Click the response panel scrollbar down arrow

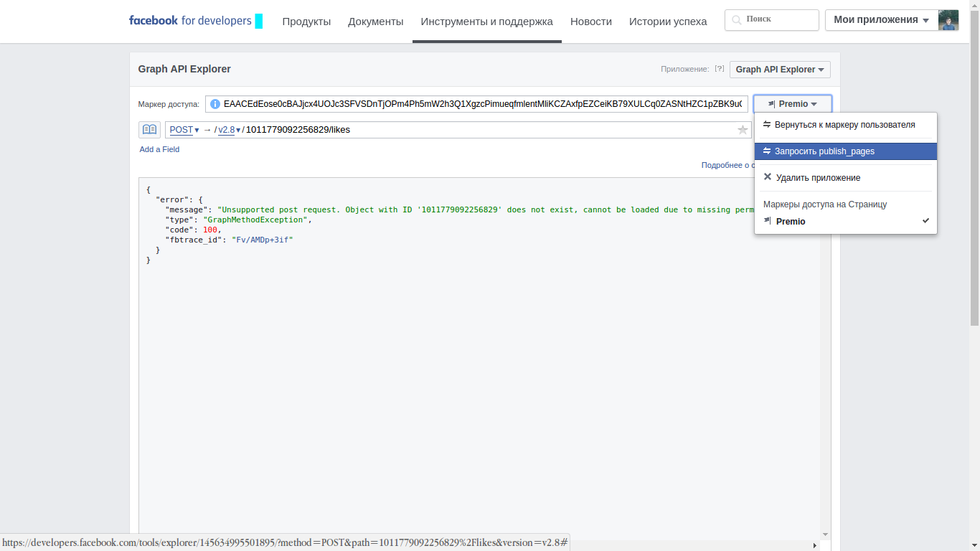(x=825, y=534)
